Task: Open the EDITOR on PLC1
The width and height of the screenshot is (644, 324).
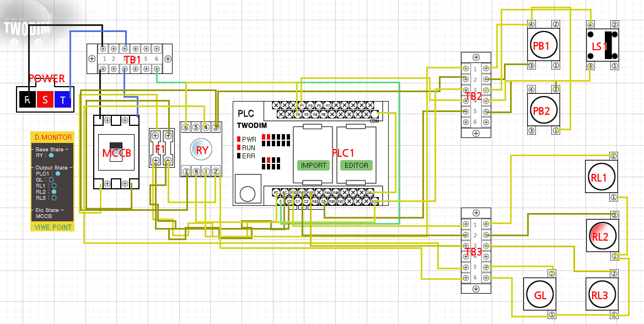Action: click(x=356, y=165)
